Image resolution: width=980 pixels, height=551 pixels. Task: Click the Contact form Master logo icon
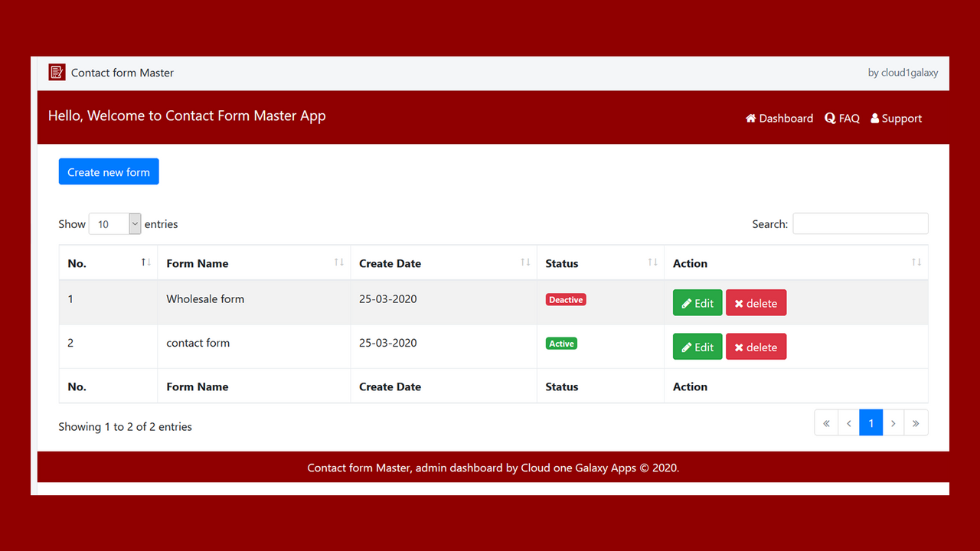click(x=57, y=72)
